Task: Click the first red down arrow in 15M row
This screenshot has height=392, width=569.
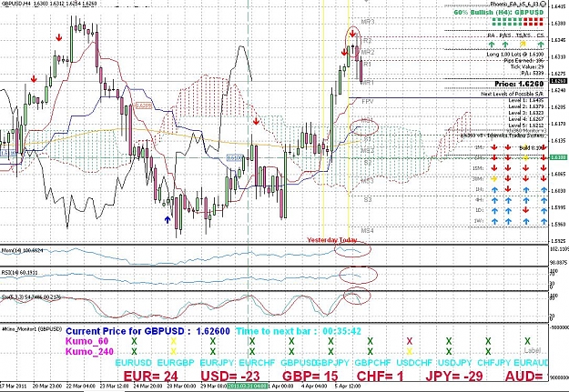Action: pyautogui.click(x=493, y=168)
